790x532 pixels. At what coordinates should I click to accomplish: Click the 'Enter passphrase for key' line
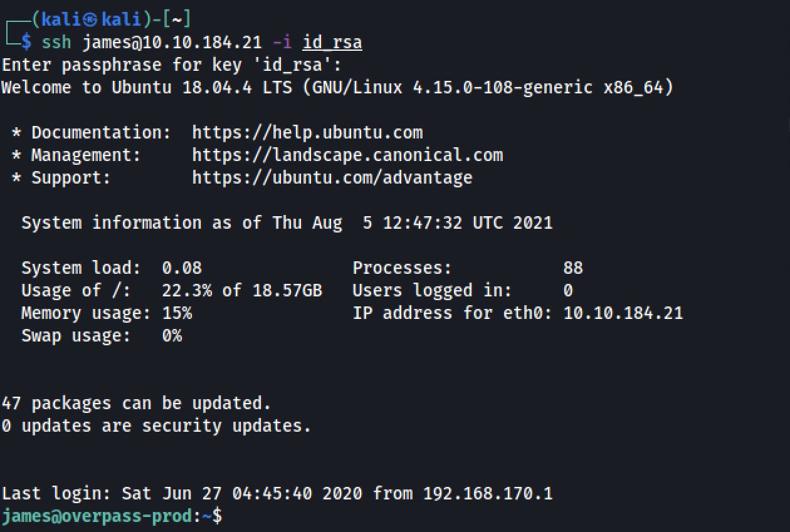tap(172, 65)
